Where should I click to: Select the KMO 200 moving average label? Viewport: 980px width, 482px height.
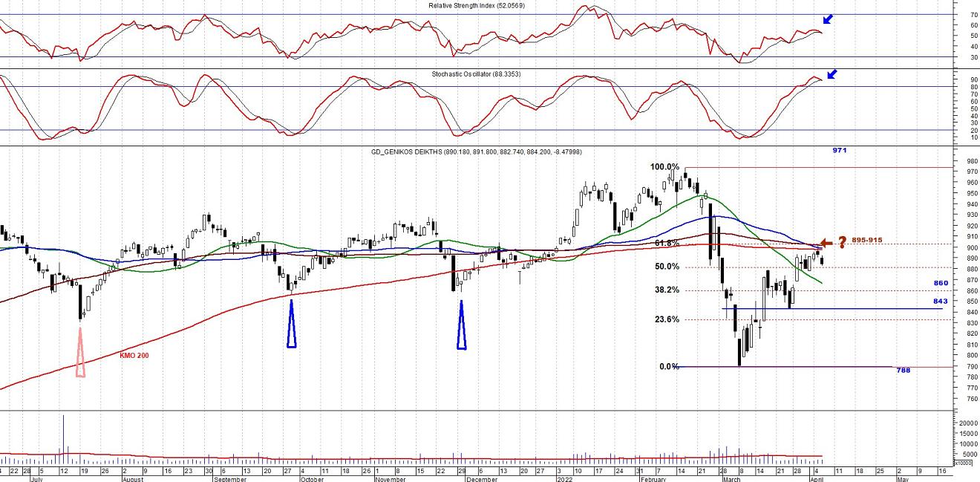(134, 356)
